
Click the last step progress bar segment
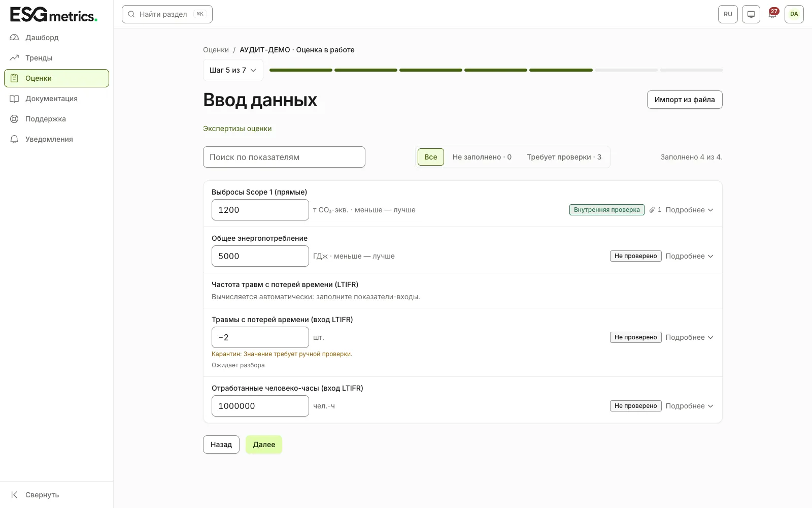pyautogui.click(x=691, y=70)
